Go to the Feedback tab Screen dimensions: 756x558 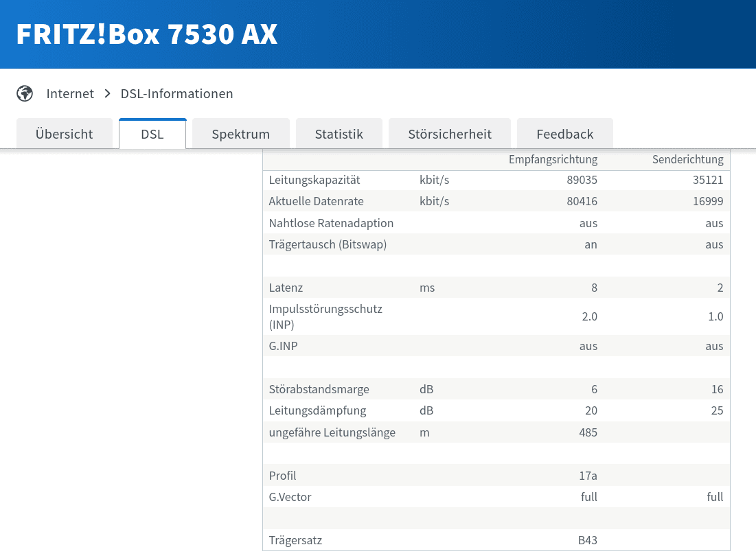pyautogui.click(x=564, y=134)
